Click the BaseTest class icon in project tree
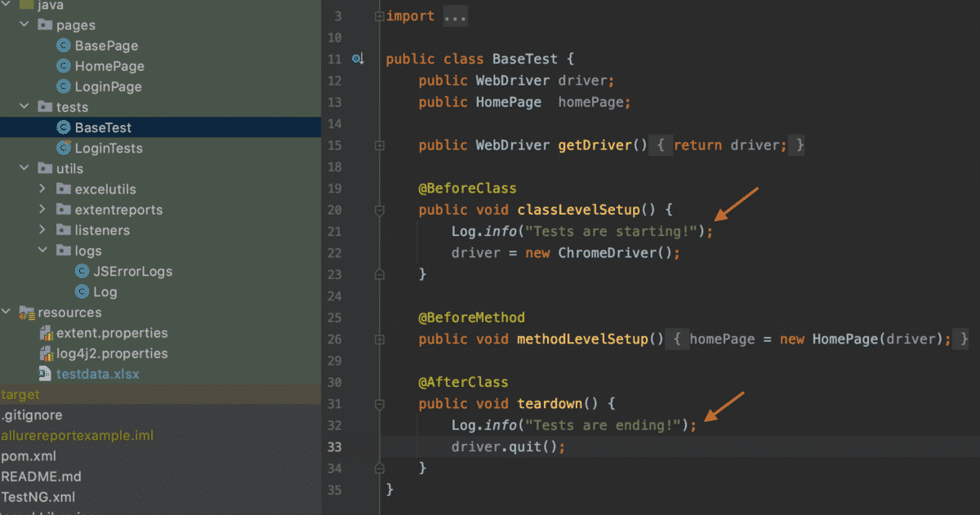The width and height of the screenshot is (980, 515). 62,127
